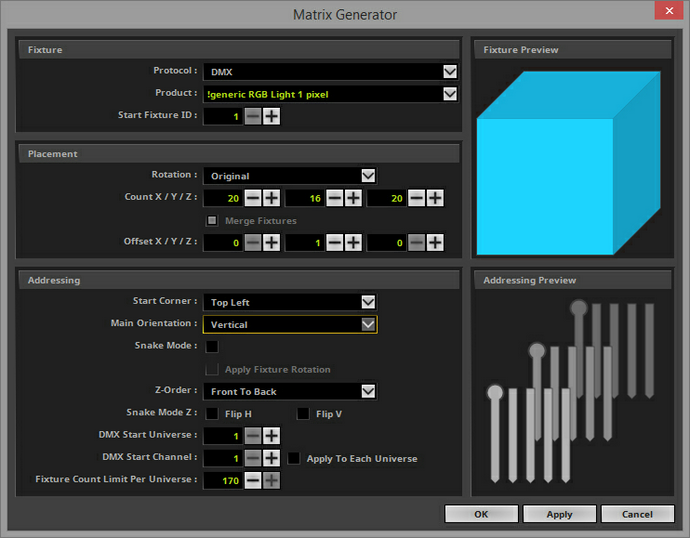Increase DMX Start Universe value
Image resolution: width=690 pixels, height=538 pixels.
click(x=272, y=436)
